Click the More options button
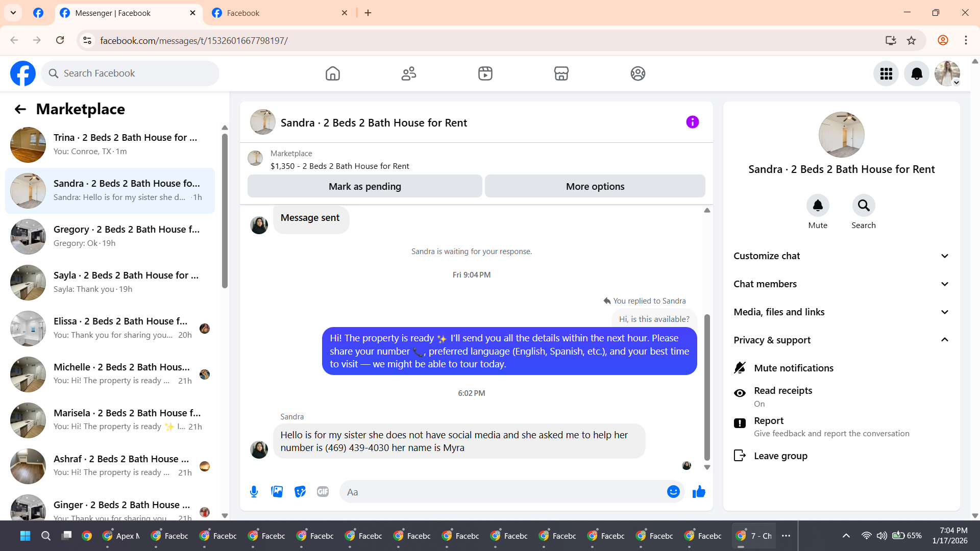The image size is (980, 551). click(595, 187)
